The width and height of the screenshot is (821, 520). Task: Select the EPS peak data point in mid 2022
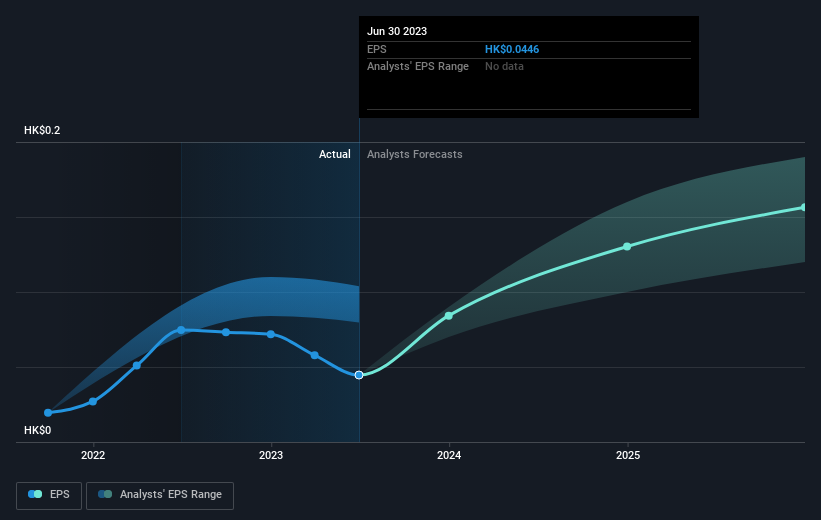coord(181,330)
